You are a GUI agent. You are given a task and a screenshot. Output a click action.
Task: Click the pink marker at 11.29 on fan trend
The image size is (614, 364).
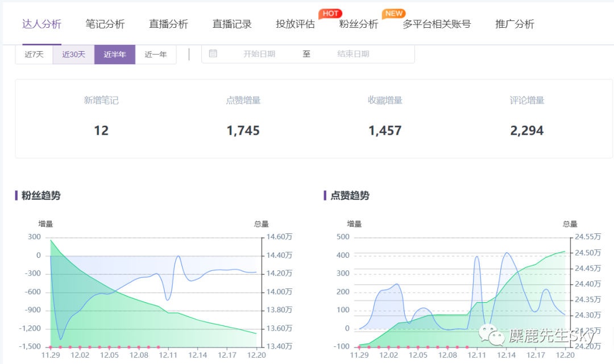[x=50, y=347]
